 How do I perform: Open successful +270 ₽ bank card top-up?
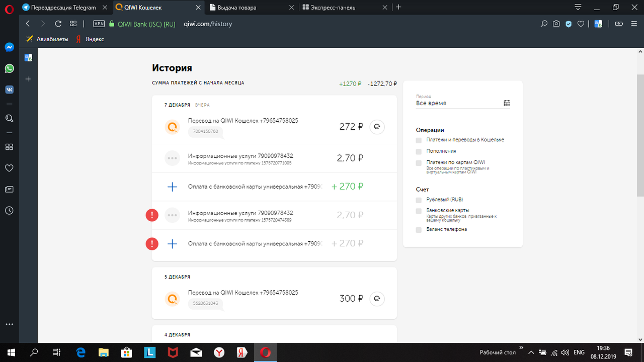pos(274,187)
